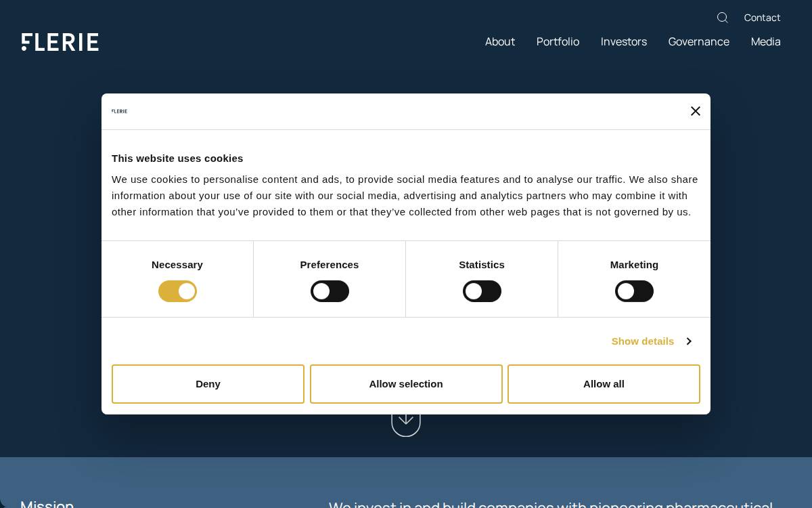Go to the Contact page
The image size is (812, 508).
click(x=762, y=18)
